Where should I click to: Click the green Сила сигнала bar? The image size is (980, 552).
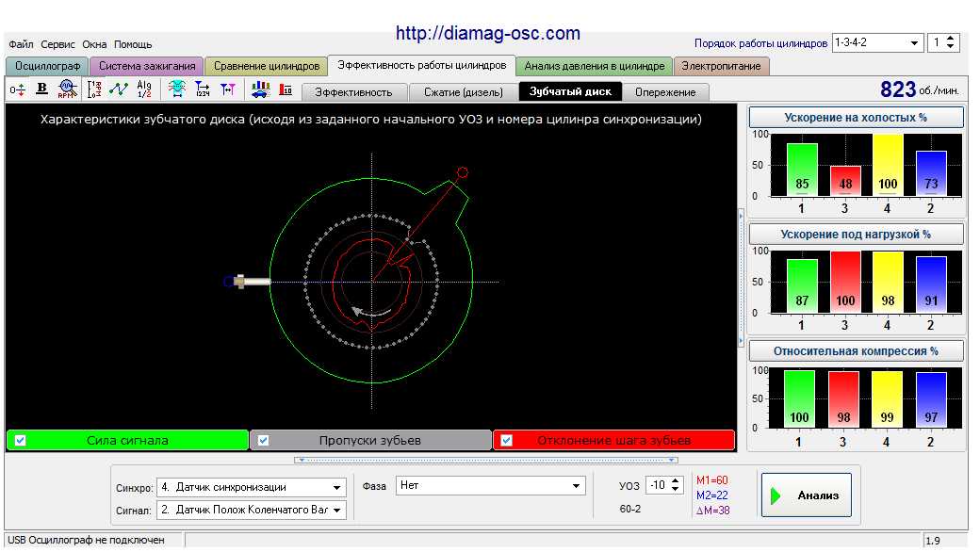tap(127, 440)
